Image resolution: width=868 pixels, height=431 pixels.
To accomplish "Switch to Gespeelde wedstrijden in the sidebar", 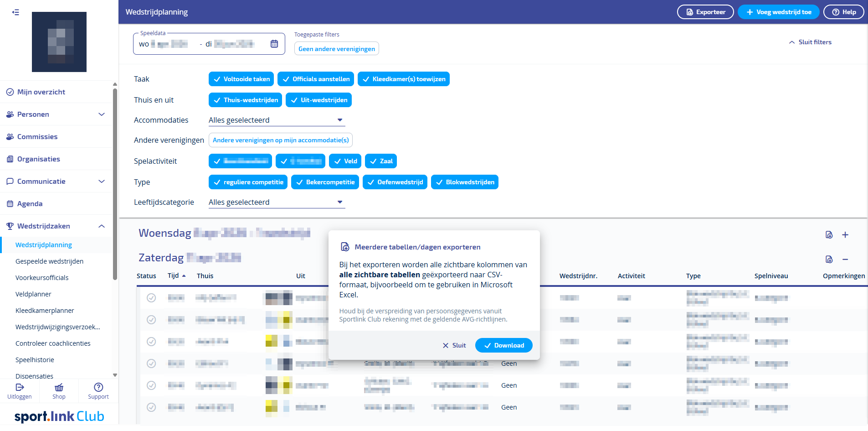I will click(x=49, y=261).
